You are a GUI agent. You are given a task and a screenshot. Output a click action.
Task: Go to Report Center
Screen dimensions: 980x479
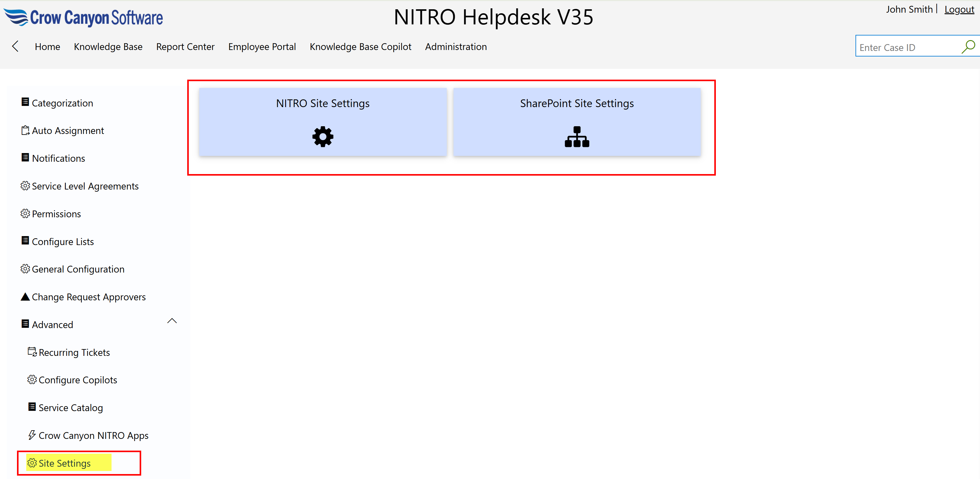click(185, 47)
